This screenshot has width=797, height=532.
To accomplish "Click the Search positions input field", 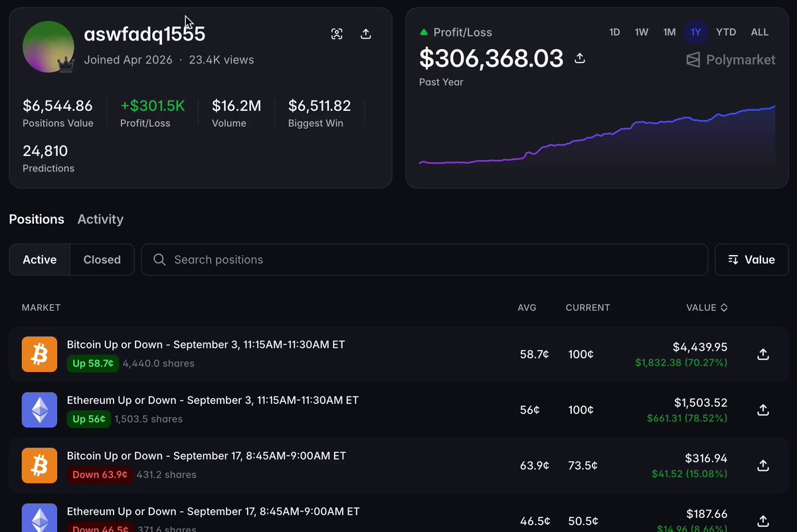I will pyautogui.click(x=424, y=260).
